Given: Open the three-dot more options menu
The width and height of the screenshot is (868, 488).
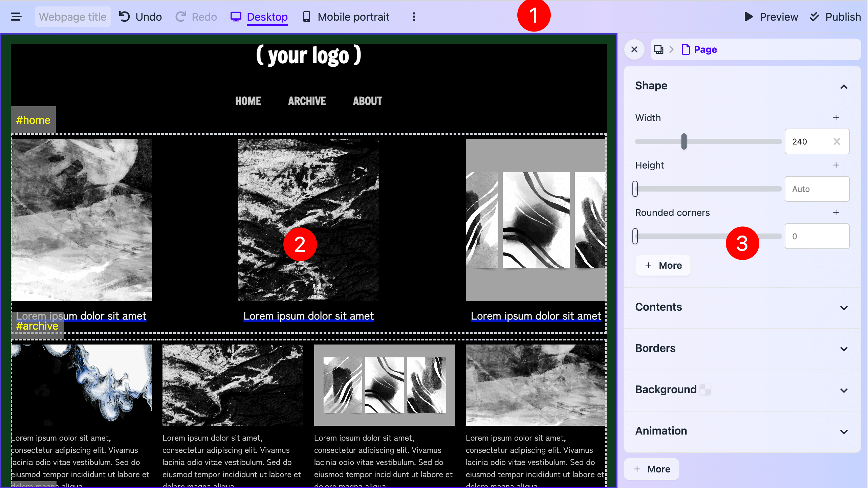Looking at the screenshot, I should pyautogui.click(x=414, y=17).
